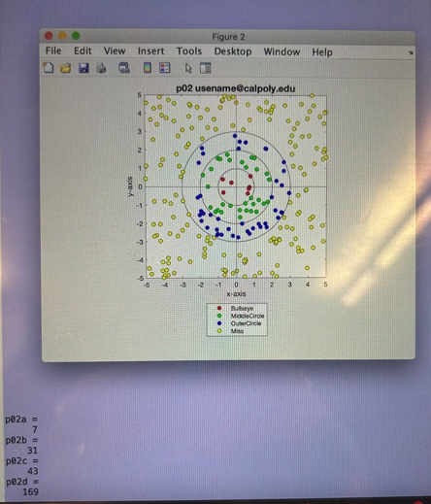Expand the Insert menu
Viewport: 431px width, 504px height.
click(151, 51)
